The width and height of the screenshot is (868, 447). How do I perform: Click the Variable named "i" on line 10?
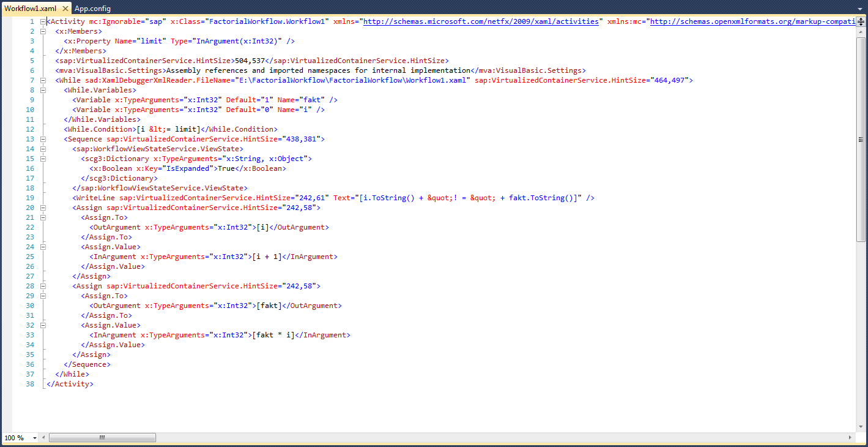tap(198, 110)
